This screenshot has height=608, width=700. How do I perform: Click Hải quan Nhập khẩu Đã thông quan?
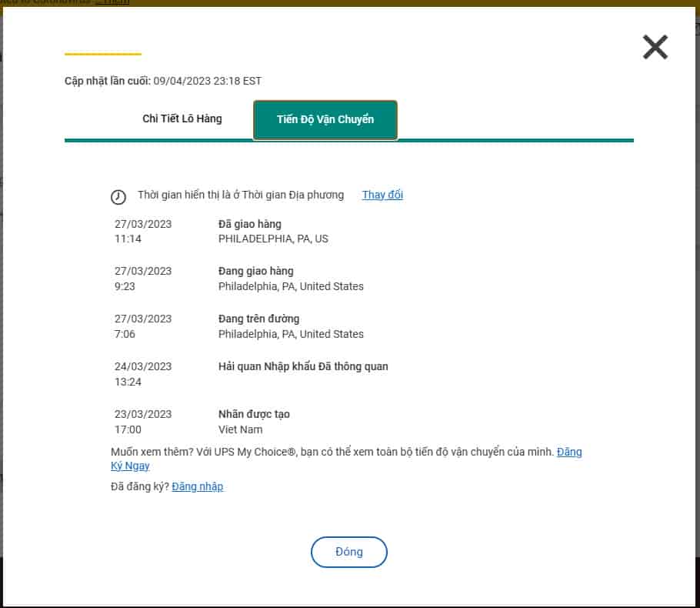click(x=303, y=367)
